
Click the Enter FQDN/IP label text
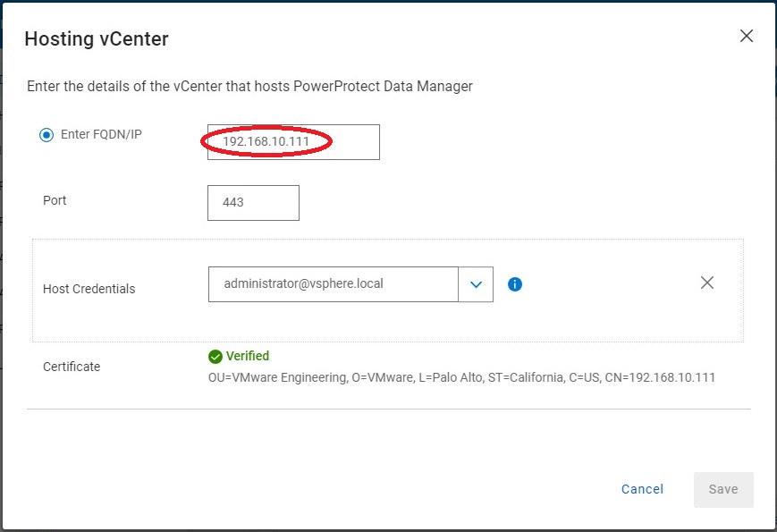(101, 135)
